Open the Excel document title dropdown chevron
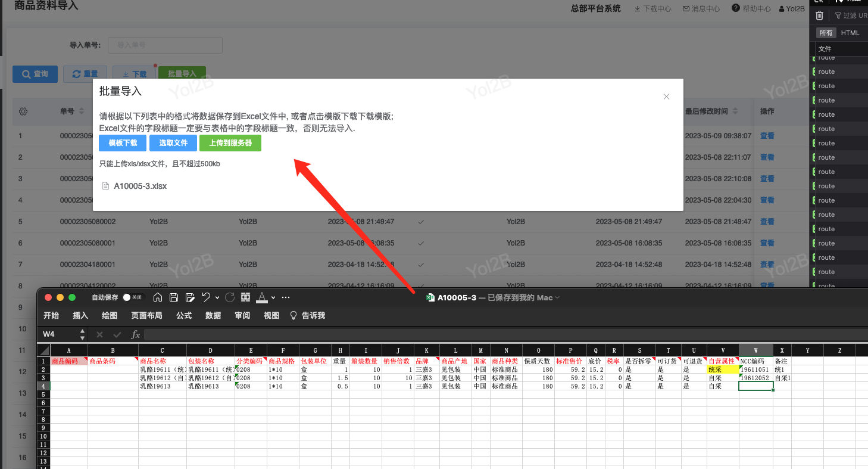 pyautogui.click(x=557, y=298)
